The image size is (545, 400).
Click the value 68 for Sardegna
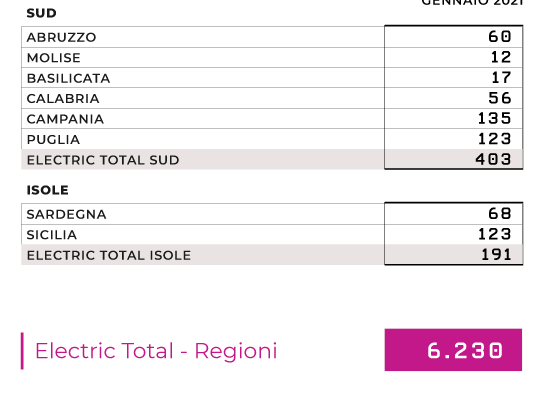coord(499,214)
